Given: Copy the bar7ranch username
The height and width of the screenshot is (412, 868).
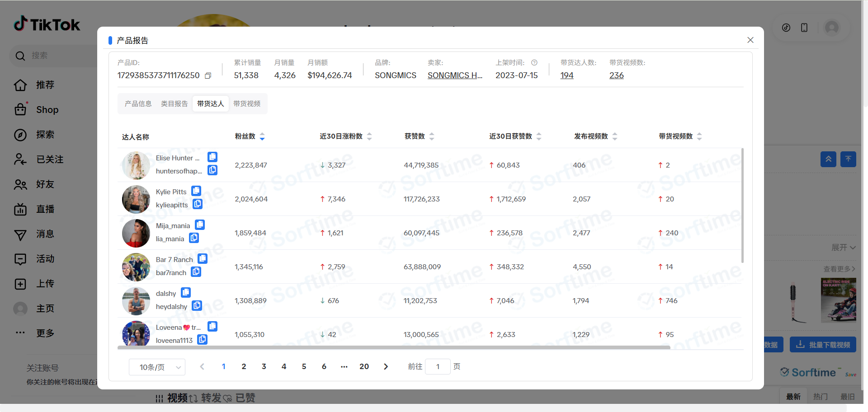Looking at the screenshot, I should coord(196,272).
